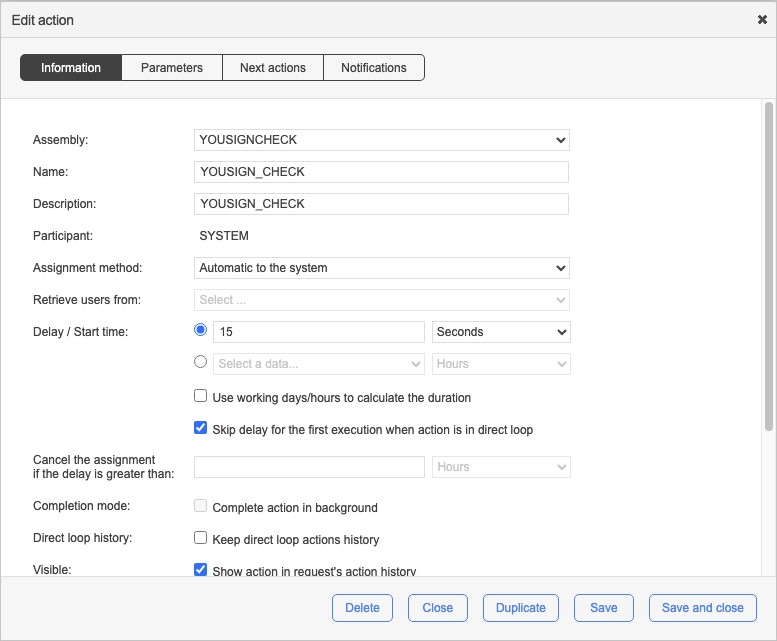Click the Description text field
The height and width of the screenshot is (641, 777).
(x=381, y=204)
